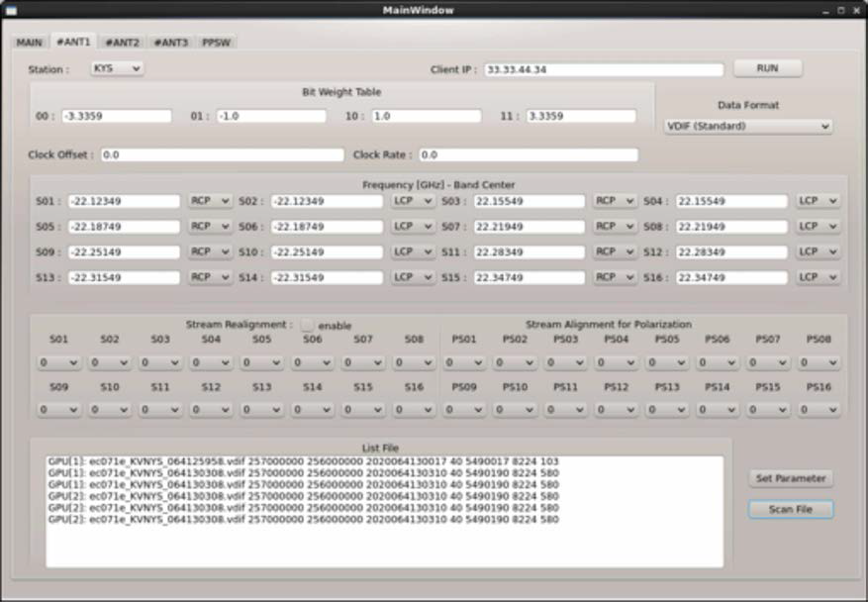
Task: Open the S16 stream realignment dropdown
Action: [414, 410]
